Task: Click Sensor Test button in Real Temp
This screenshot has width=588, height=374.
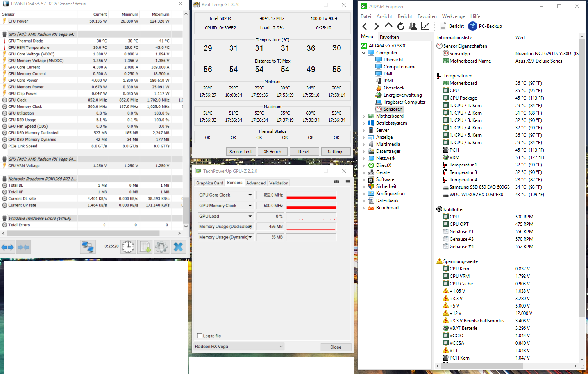Action: click(x=241, y=152)
